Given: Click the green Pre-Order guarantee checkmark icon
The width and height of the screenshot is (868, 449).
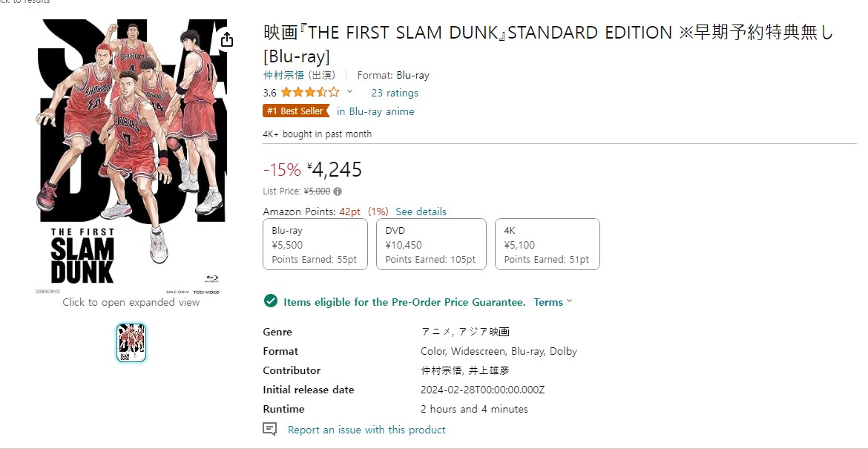Looking at the screenshot, I should click(x=270, y=301).
